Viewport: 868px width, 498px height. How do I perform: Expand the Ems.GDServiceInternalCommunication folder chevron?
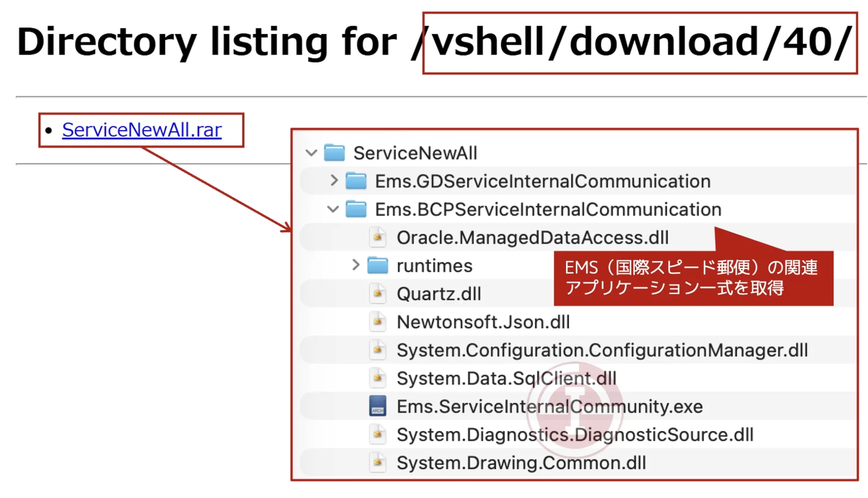coord(334,181)
